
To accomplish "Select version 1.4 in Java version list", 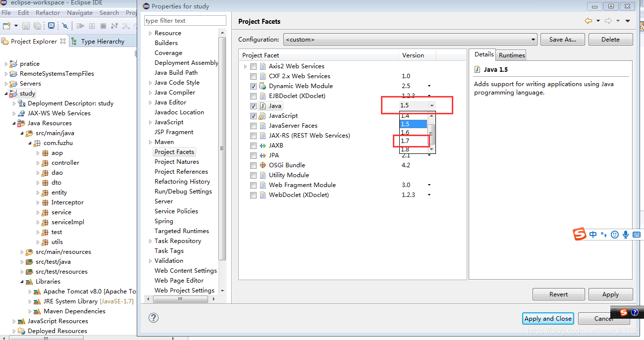I will click(x=413, y=116).
